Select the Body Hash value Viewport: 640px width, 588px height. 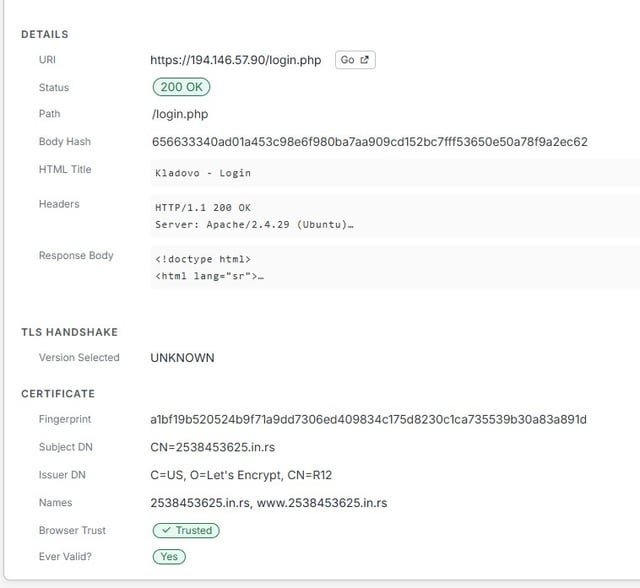(369, 142)
